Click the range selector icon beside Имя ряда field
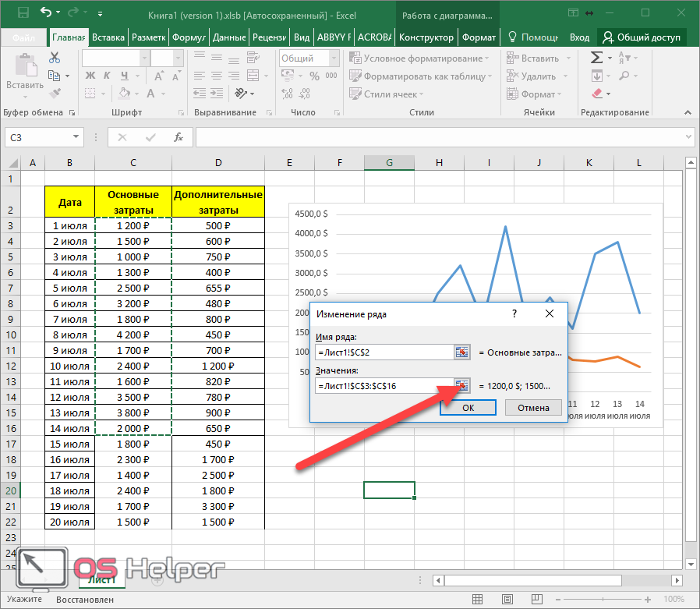The width and height of the screenshot is (700, 609). click(x=463, y=352)
